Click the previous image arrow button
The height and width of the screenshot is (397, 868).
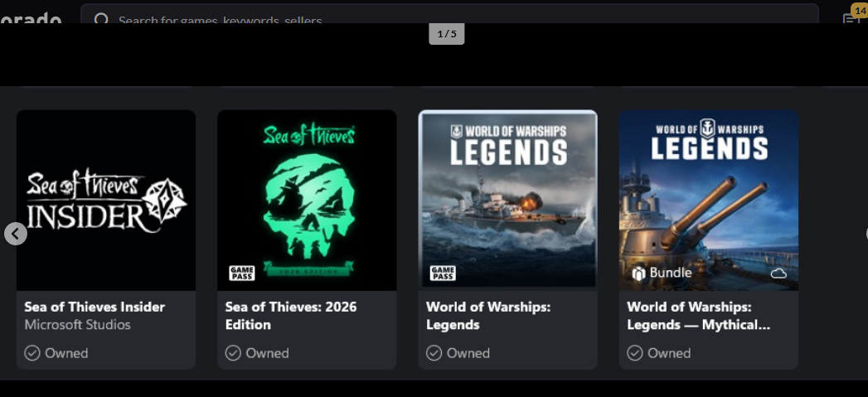(16, 234)
